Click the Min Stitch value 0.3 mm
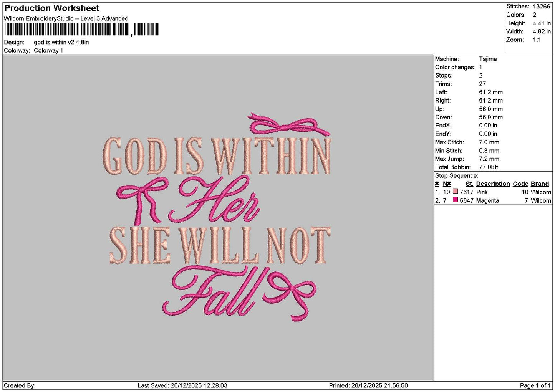This screenshot has width=555, height=392. coord(489,151)
